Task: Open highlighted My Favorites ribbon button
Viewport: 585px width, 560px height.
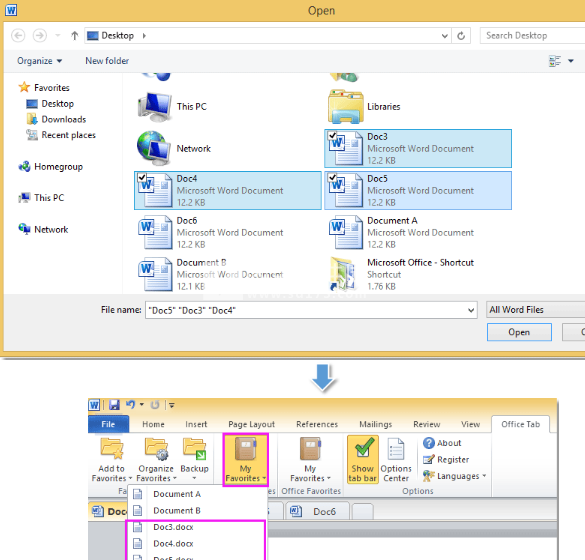Action: tap(245, 460)
